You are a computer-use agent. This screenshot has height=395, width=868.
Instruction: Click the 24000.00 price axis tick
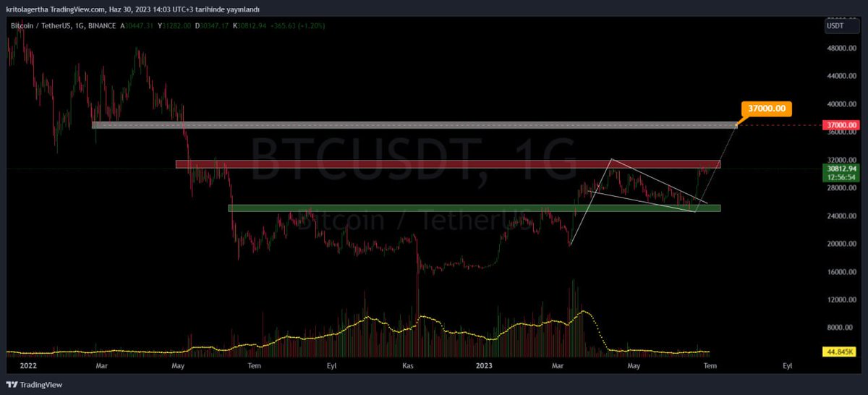pyautogui.click(x=841, y=216)
